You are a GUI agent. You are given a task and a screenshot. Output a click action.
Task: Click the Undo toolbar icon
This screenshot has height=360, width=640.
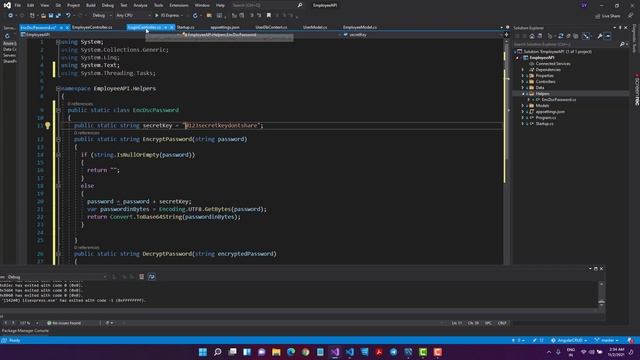(69, 16)
